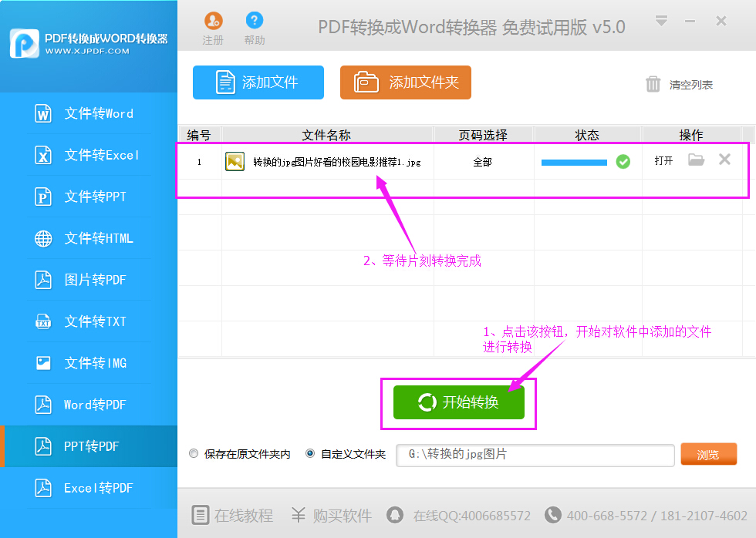Close the converter window

(721, 21)
